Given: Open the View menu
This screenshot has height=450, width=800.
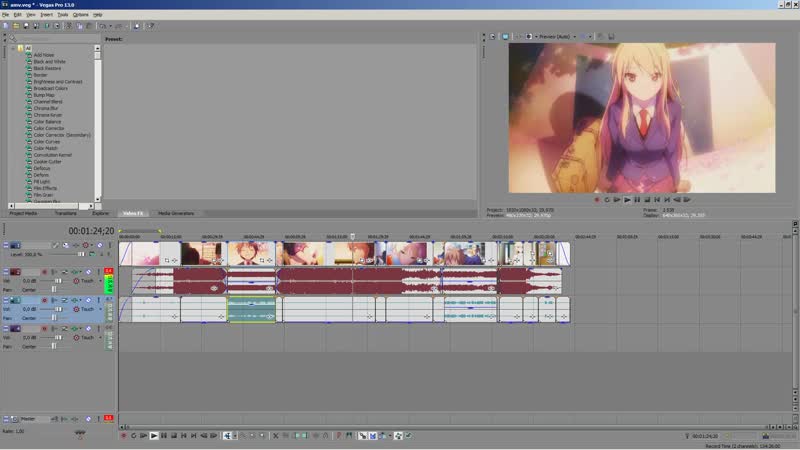Looking at the screenshot, I should (x=31, y=15).
